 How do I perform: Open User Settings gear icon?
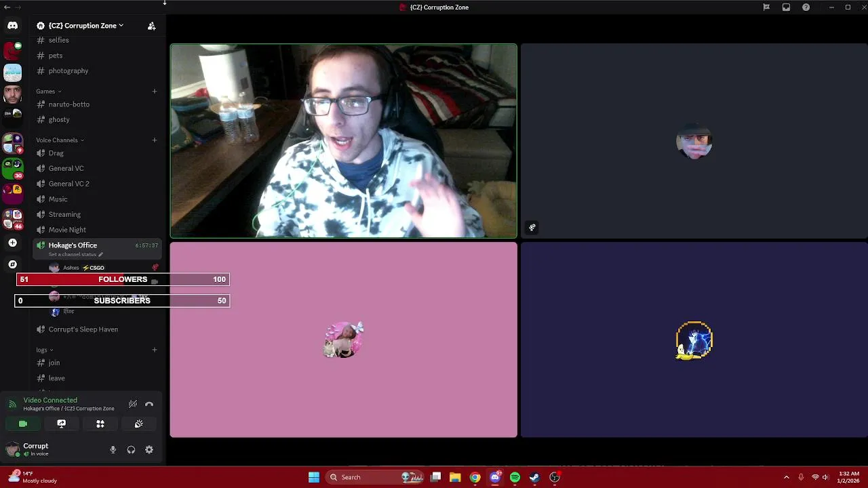[149, 449]
